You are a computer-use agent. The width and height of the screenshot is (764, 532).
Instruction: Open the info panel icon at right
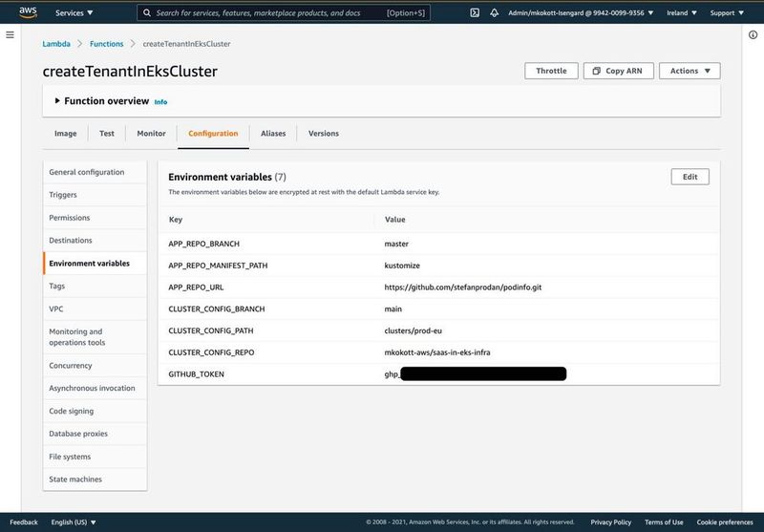click(x=753, y=34)
